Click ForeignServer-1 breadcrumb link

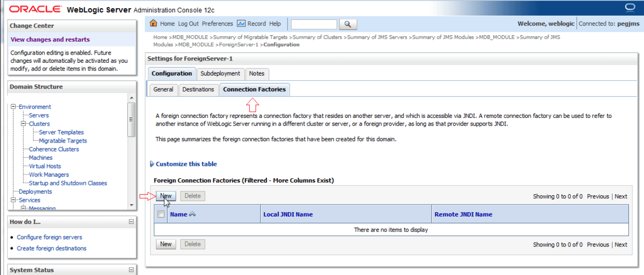pyautogui.click(x=239, y=44)
